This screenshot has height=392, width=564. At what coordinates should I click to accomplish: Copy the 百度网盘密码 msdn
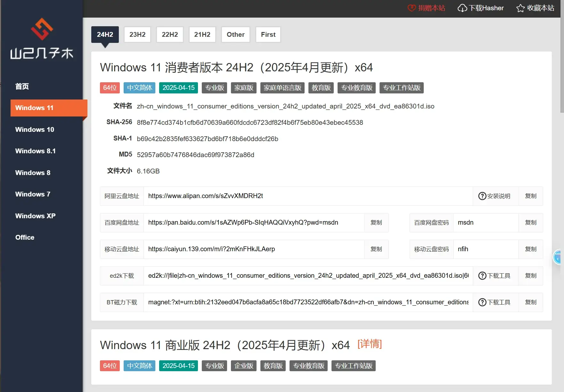pos(531,223)
